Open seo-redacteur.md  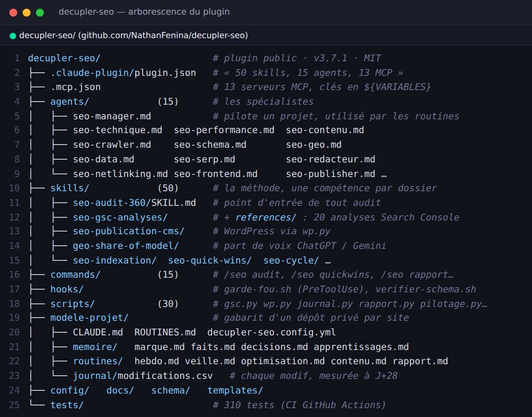tap(330, 159)
